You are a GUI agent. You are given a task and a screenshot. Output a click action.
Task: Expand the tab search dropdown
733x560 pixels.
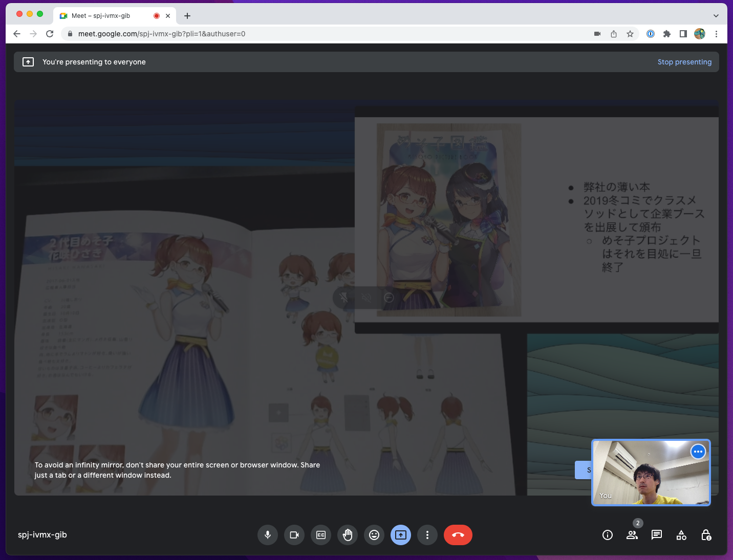coord(716,16)
